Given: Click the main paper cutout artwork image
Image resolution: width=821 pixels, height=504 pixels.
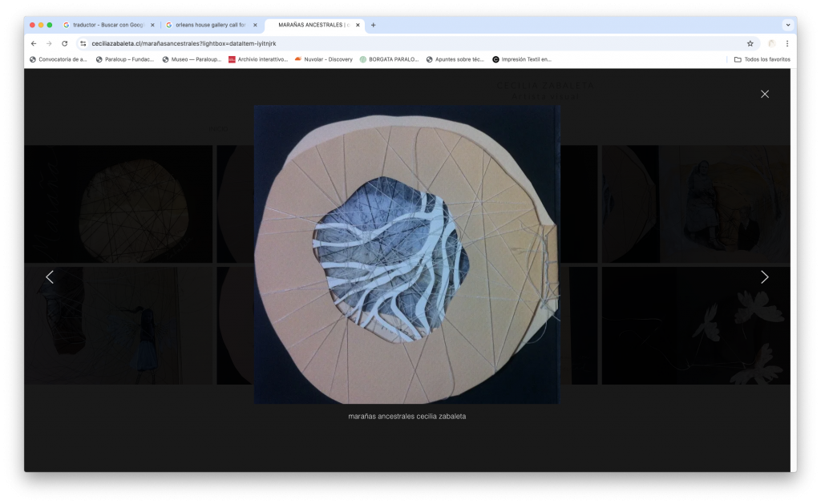Looking at the screenshot, I should (406, 254).
